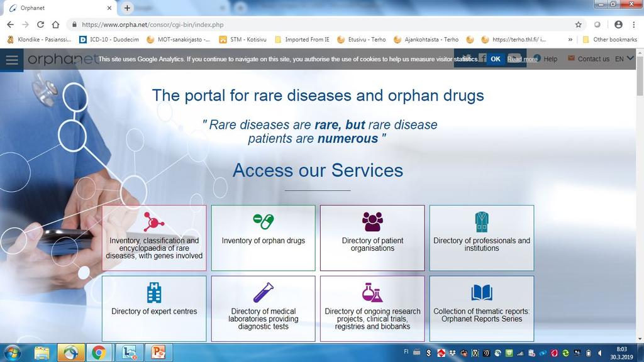Image resolution: width=644 pixels, height=362 pixels.
Task: Click the patient organisations people icon
Action: click(x=372, y=222)
